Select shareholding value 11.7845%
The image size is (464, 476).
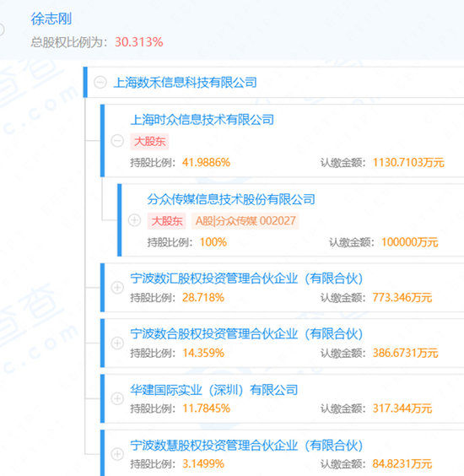206,408
